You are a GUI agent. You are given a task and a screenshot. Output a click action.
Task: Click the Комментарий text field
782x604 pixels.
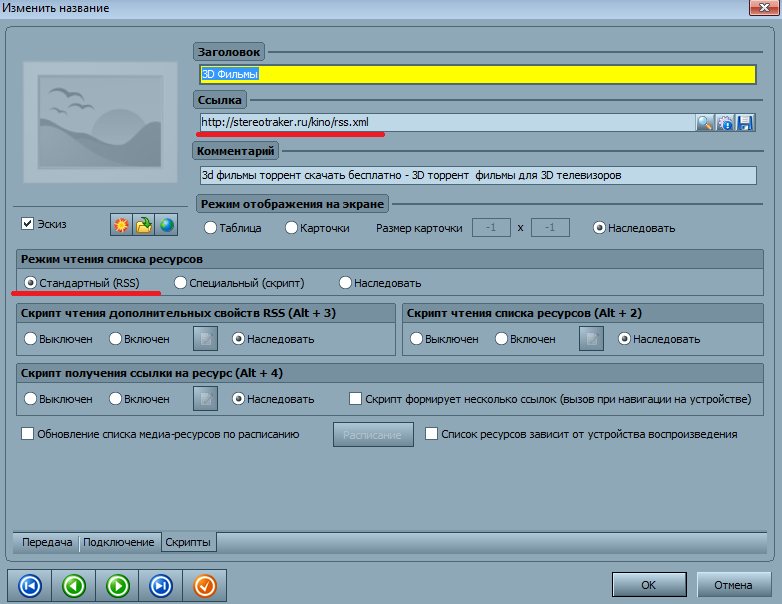click(477, 175)
